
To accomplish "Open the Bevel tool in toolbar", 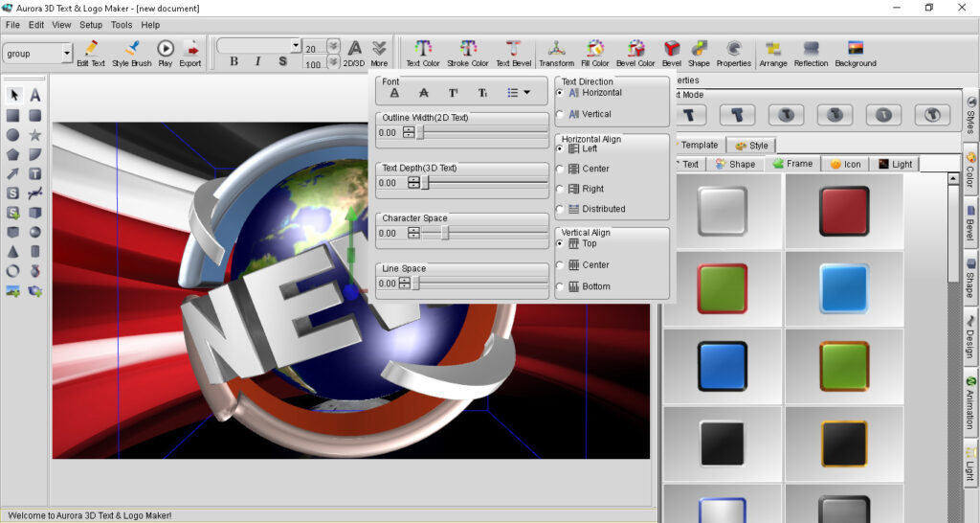I will pyautogui.click(x=672, y=54).
